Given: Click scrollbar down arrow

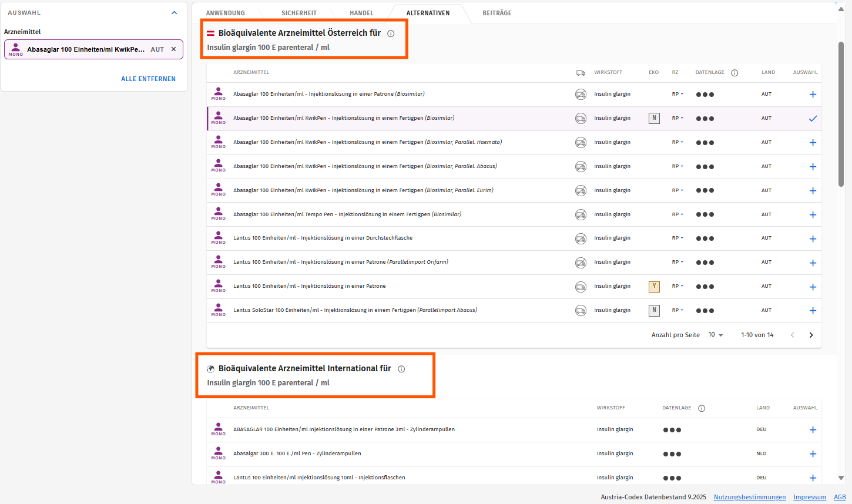Looking at the screenshot, I should pyautogui.click(x=841, y=478).
